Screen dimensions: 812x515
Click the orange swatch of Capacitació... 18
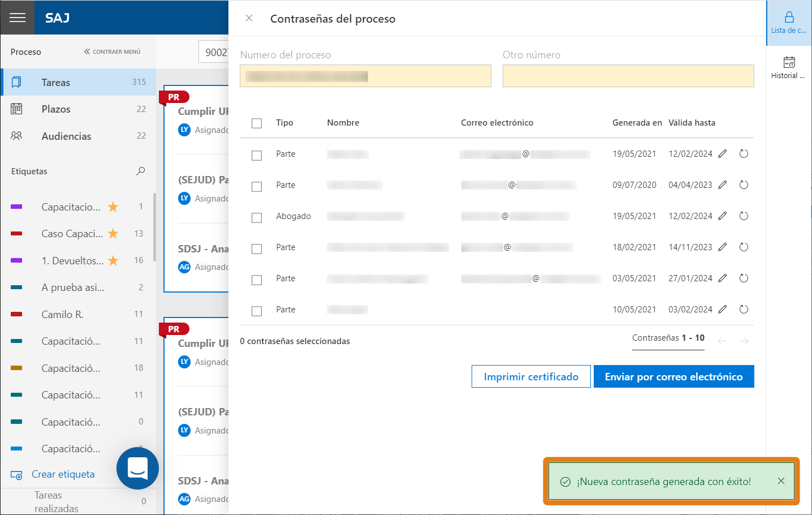(16, 368)
